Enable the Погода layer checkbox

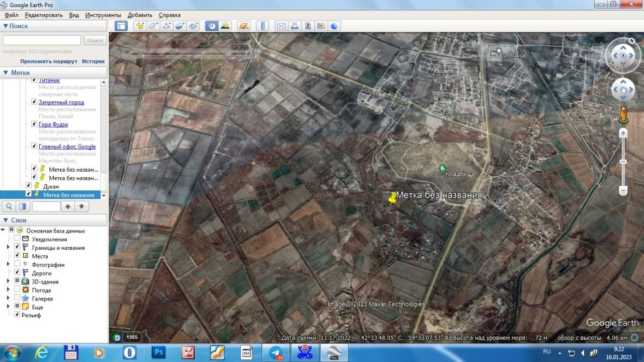[18, 290]
